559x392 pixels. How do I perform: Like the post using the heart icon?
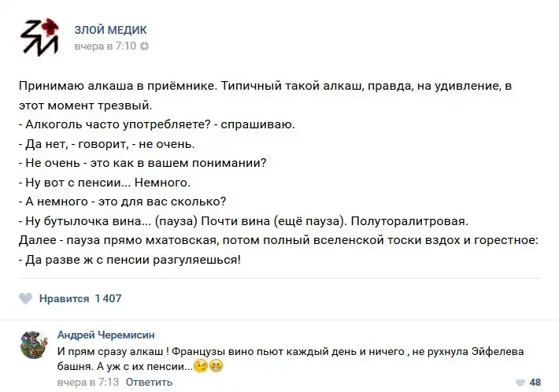pyautogui.click(x=25, y=298)
